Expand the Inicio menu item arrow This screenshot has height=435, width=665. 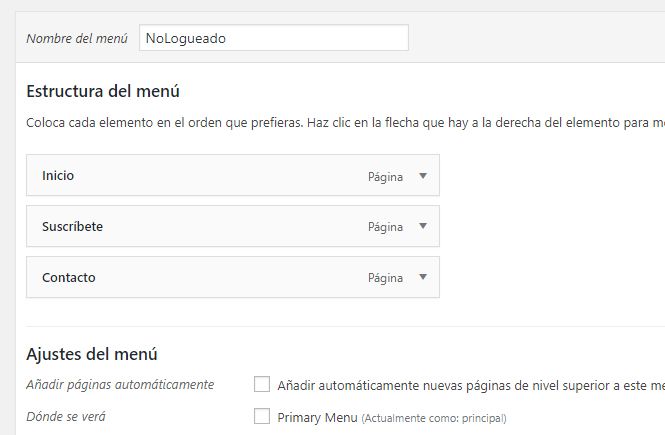click(423, 176)
